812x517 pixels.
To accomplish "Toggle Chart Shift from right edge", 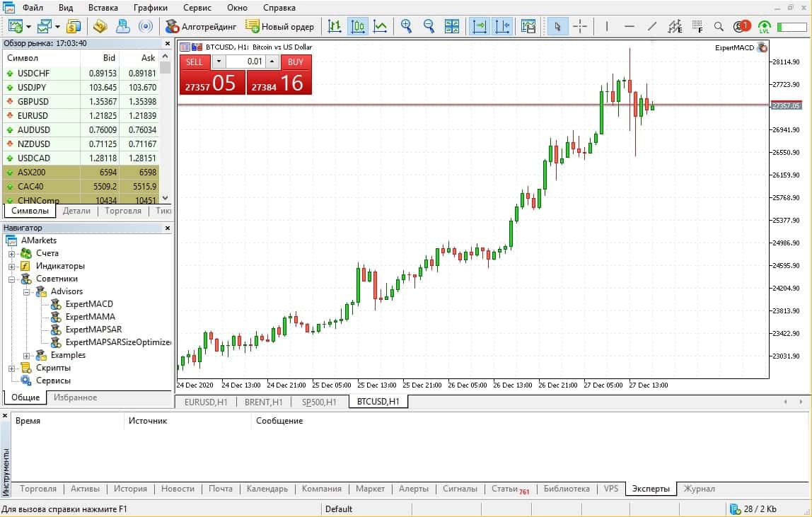I will (x=502, y=26).
